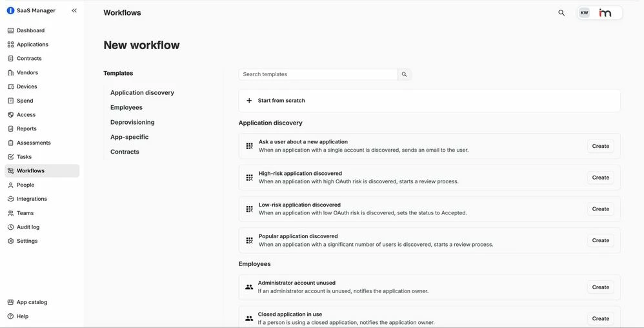Click the grid icon beside Popular application discovered
644x328 pixels.
249,240
